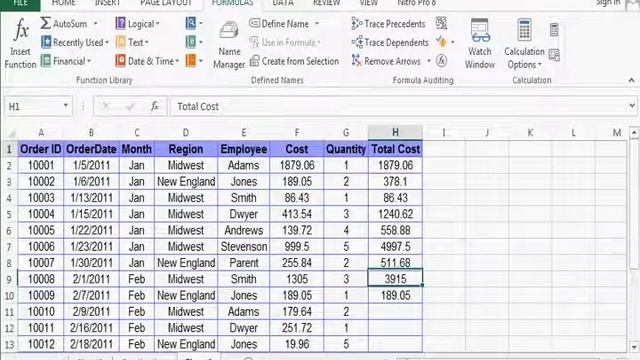640x360 pixels.
Task: Click Remove Arrows
Action: (386, 61)
